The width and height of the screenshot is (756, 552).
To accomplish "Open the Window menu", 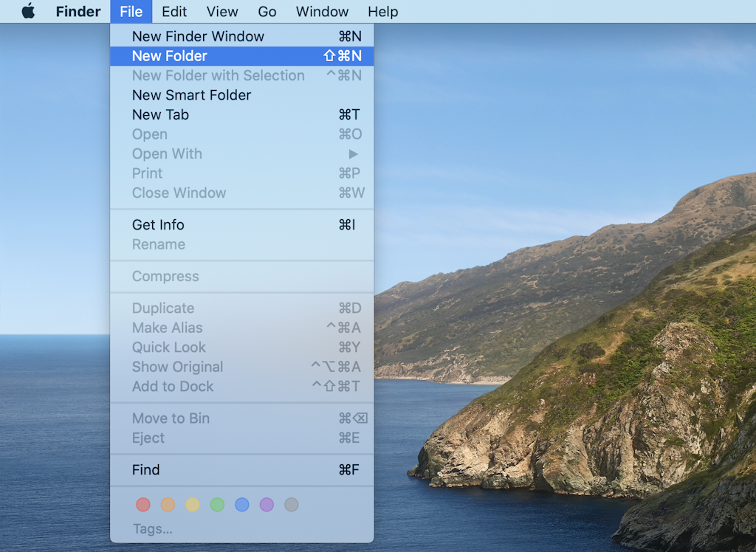I will (x=322, y=11).
